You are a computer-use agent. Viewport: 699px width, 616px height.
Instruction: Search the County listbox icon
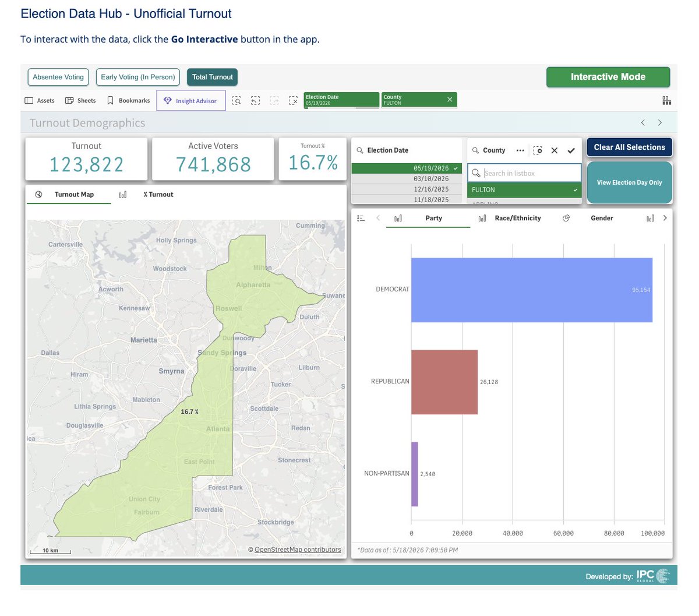pyautogui.click(x=476, y=150)
